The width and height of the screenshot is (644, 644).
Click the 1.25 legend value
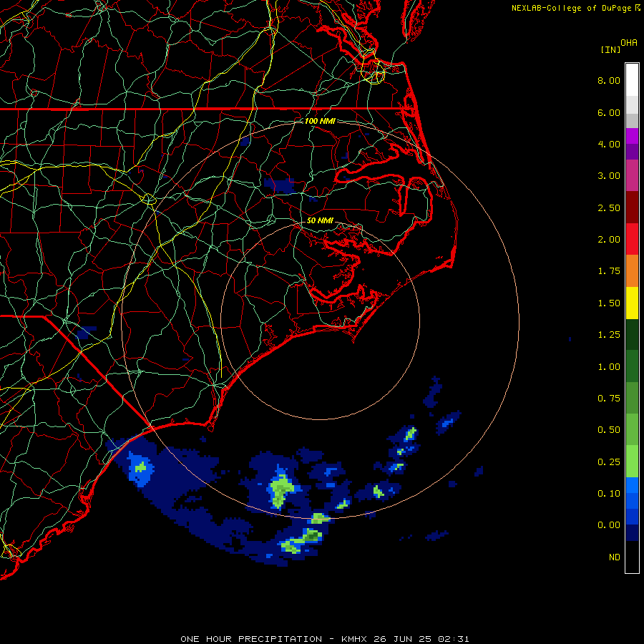click(x=609, y=335)
